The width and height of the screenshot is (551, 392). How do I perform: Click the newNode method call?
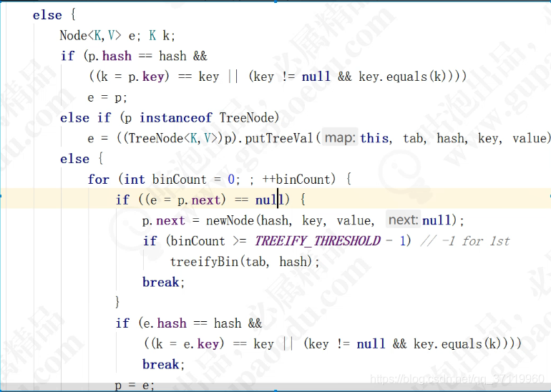[x=230, y=220]
